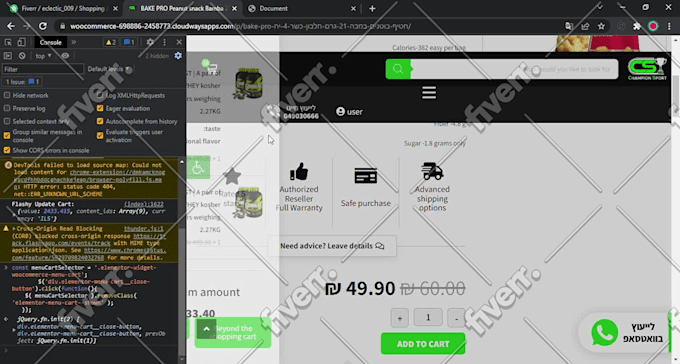Click the Advanced shipping truck icon

[432, 171]
